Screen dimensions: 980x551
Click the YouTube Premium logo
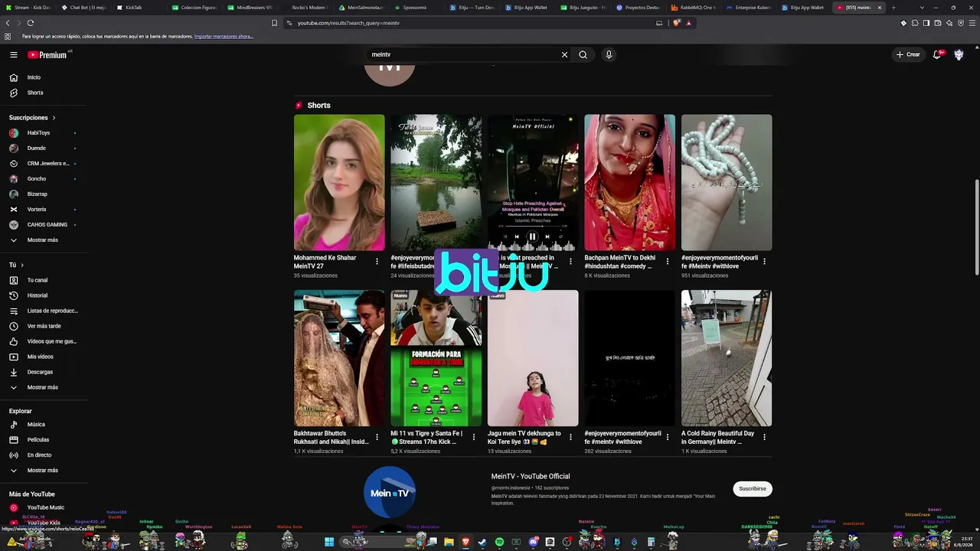pyautogui.click(x=47, y=54)
